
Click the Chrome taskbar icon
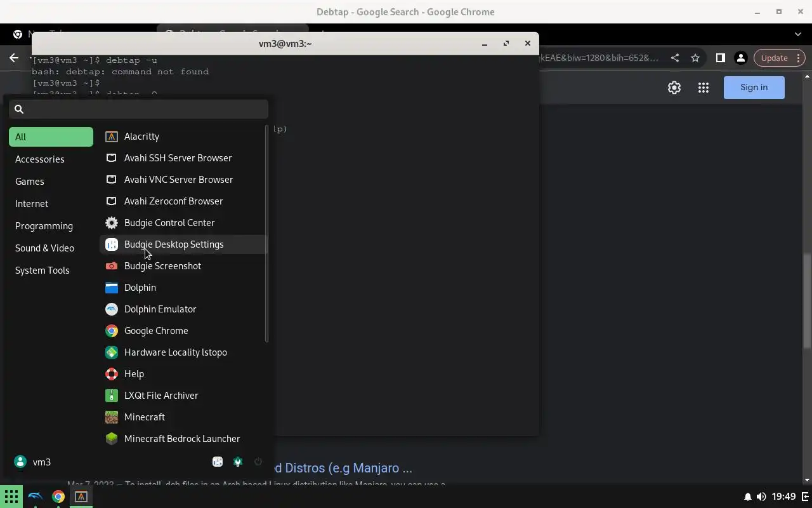click(x=58, y=497)
